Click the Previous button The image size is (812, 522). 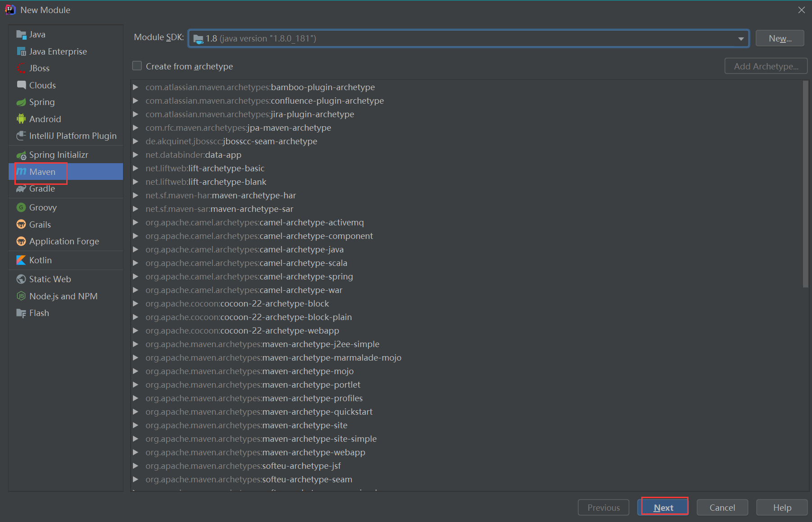pyautogui.click(x=603, y=508)
